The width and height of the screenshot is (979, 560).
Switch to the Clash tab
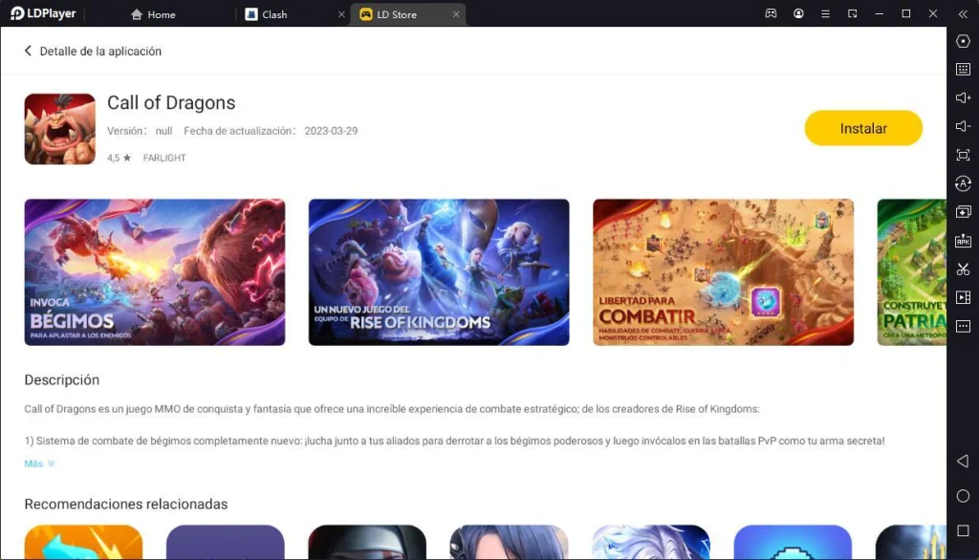click(267, 14)
